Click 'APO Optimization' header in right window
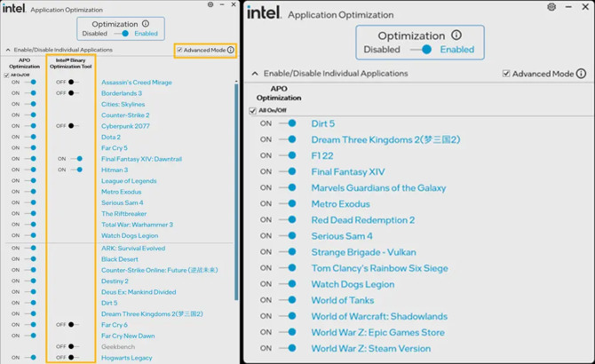The height and width of the screenshot is (364, 595). click(279, 93)
